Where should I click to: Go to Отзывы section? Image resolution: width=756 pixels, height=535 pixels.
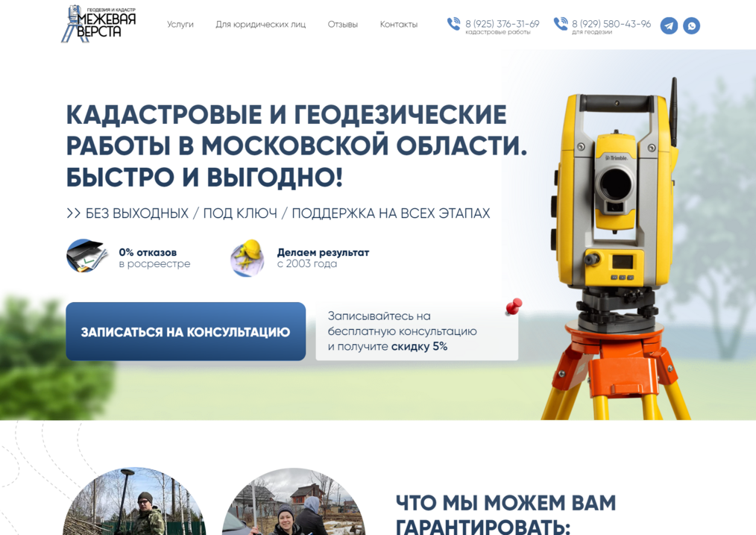[x=343, y=24]
